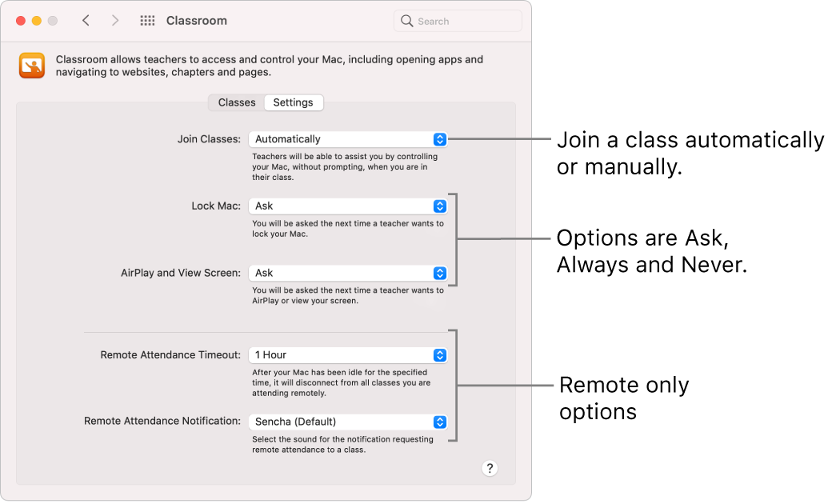Click the back navigation arrow

(86, 21)
